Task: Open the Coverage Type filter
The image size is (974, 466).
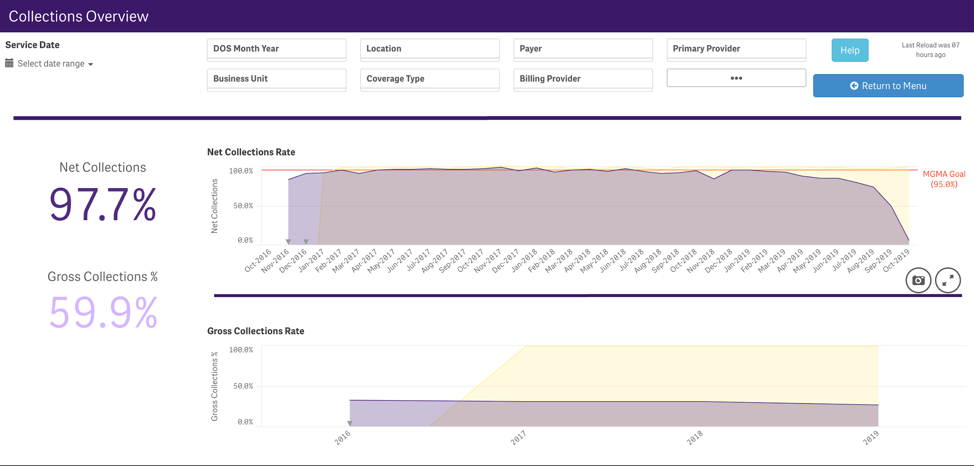Action: [x=430, y=80]
